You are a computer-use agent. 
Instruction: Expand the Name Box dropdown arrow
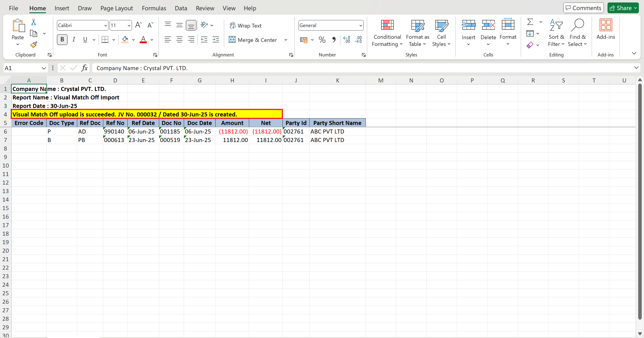pos(43,68)
